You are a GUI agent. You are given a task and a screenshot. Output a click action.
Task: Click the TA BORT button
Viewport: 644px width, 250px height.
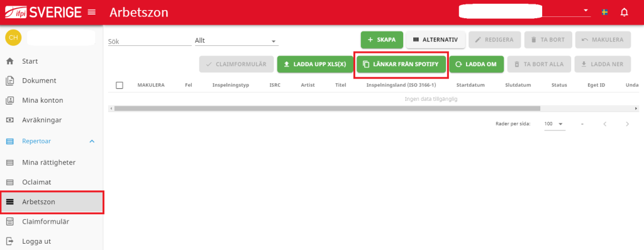[x=548, y=40]
